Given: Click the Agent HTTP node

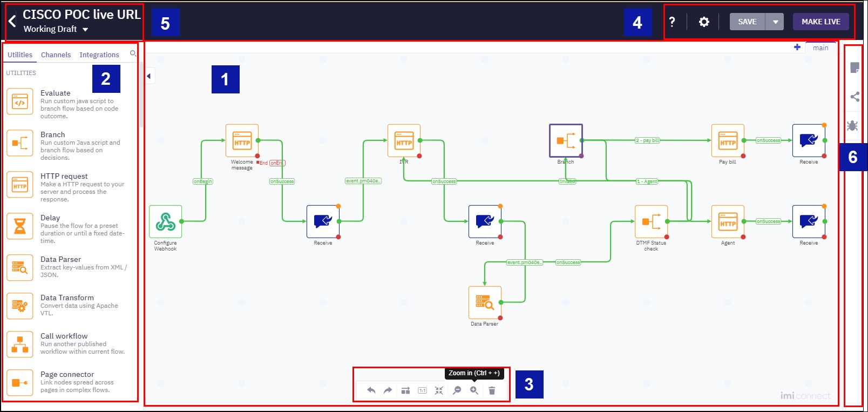Looking at the screenshot, I should tap(728, 221).
